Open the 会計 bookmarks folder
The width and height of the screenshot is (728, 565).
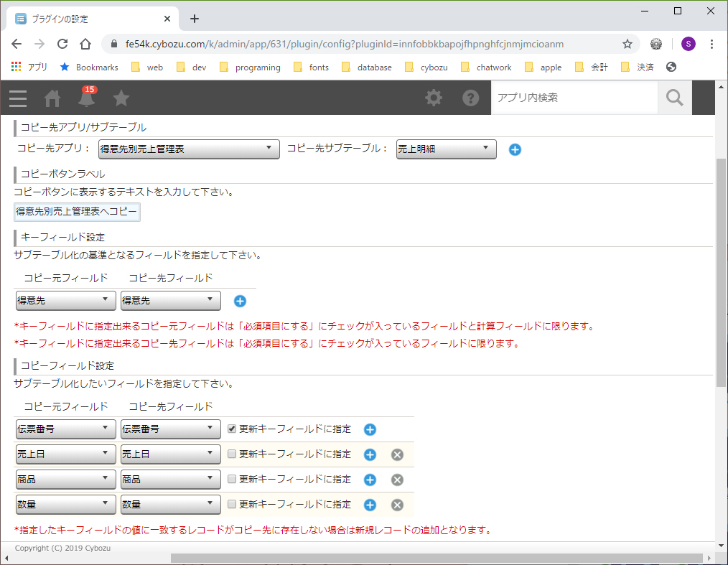[591, 67]
